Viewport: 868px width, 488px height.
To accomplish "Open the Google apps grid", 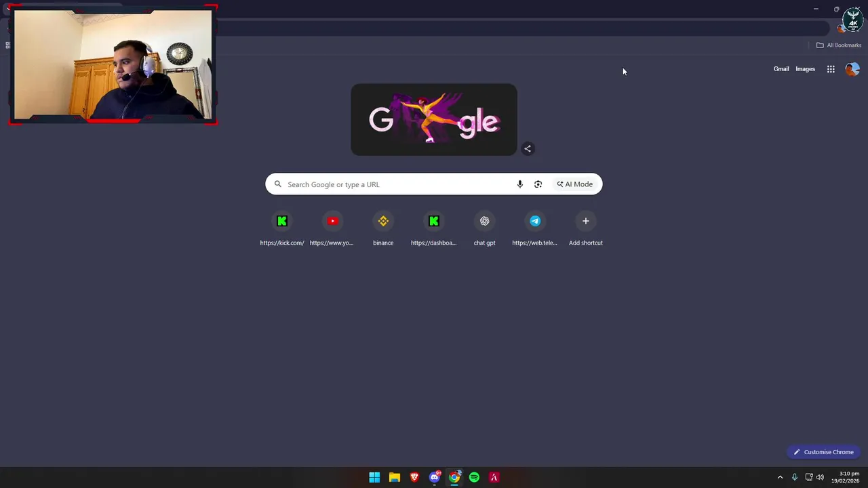I will pos(831,69).
